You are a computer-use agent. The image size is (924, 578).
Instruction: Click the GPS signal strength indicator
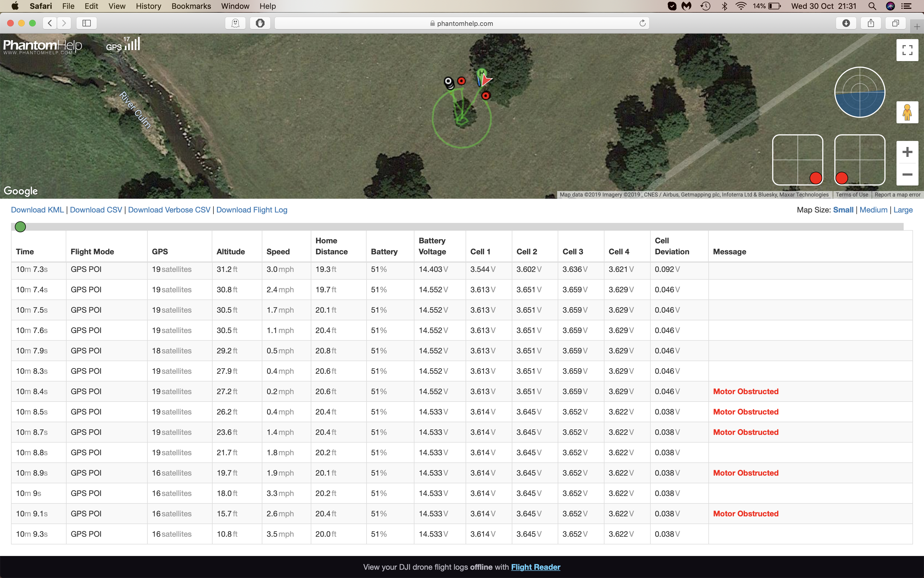coord(123,44)
